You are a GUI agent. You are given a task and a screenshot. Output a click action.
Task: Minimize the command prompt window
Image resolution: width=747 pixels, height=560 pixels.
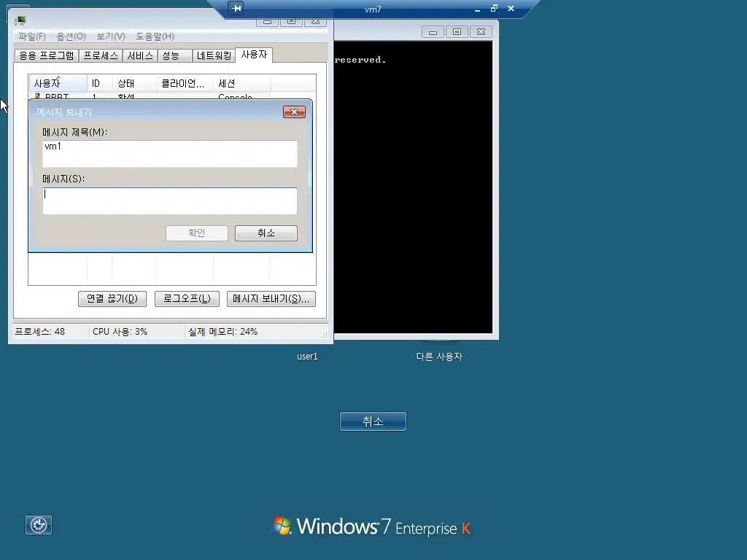click(433, 32)
